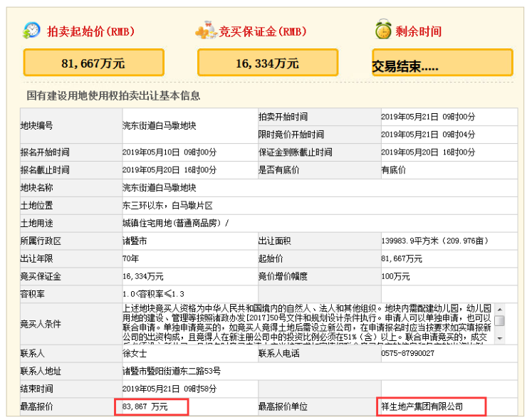Viewport: 527px width, 420px height.
Task: Click the 最高报价单位 label
Action: (283, 407)
